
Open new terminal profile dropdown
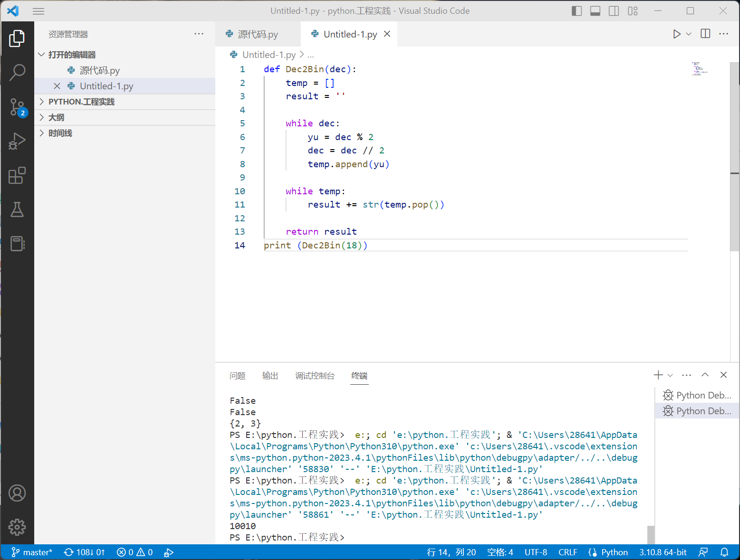[x=670, y=375]
